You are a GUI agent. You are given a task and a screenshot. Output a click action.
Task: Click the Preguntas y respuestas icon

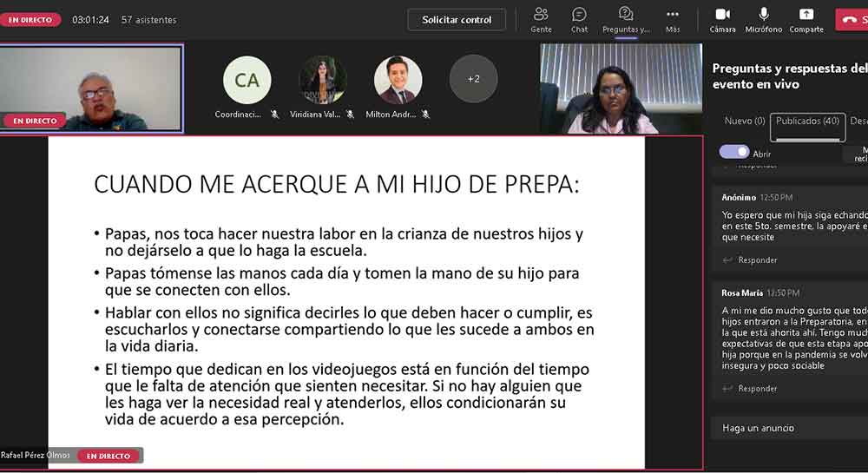pos(626,19)
